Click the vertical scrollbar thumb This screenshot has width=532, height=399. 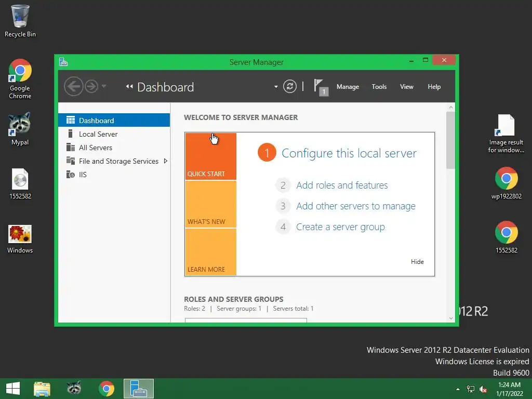(450, 140)
